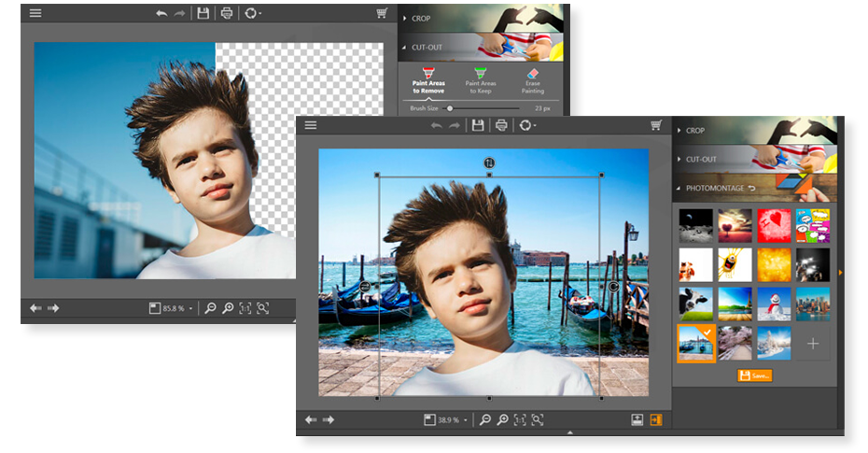The height and width of the screenshot is (453, 868).
Task: Click zoom out magnifier in the front window
Action: pyautogui.click(x=485, y=419)
